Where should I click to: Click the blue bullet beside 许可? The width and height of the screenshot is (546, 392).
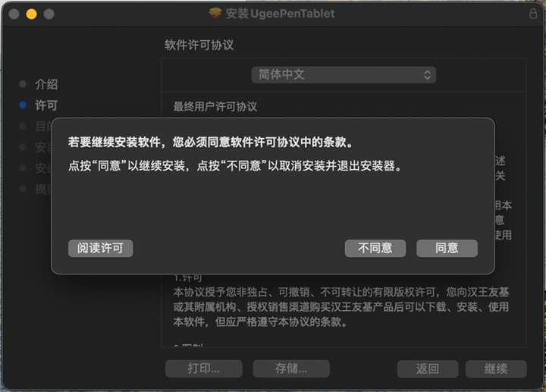[23, 105]
